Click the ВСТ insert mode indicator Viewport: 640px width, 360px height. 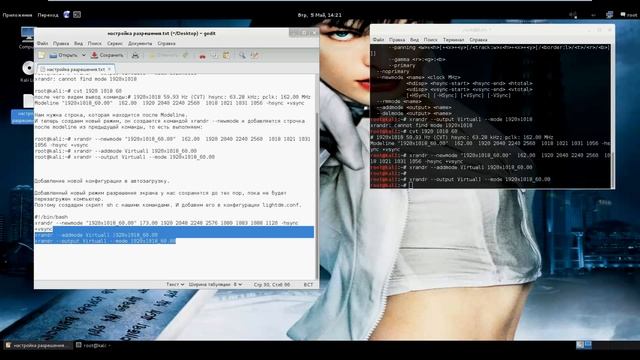click(x=309, y=284)
